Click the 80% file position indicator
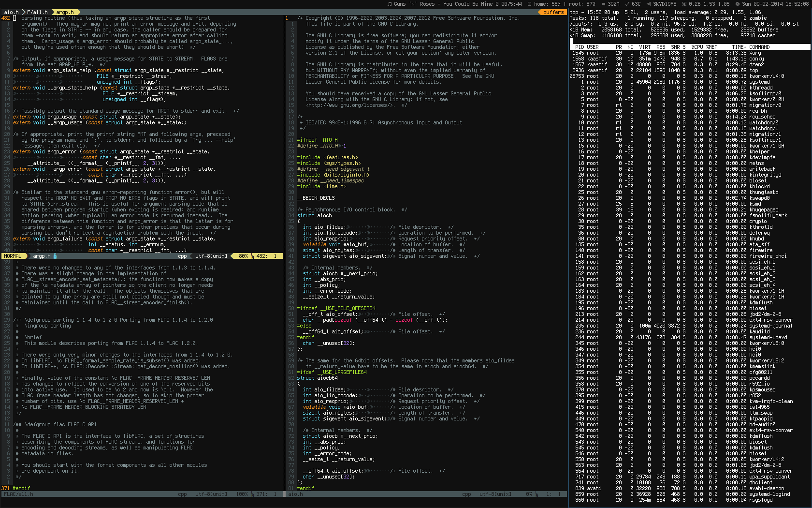The image size is (812, 508). tap(243, 256)
